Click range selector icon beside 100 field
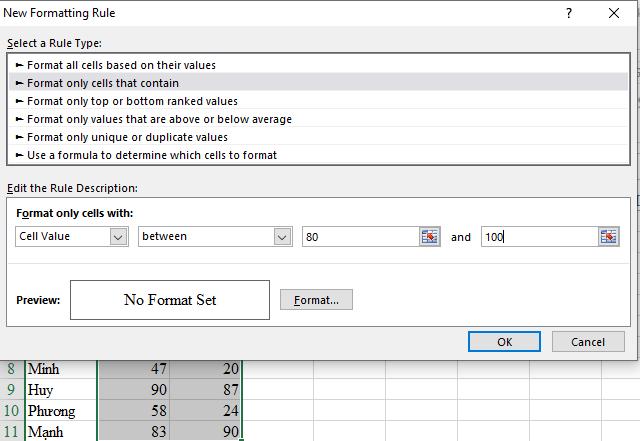The image size is (640, 441). coord(609,237)
